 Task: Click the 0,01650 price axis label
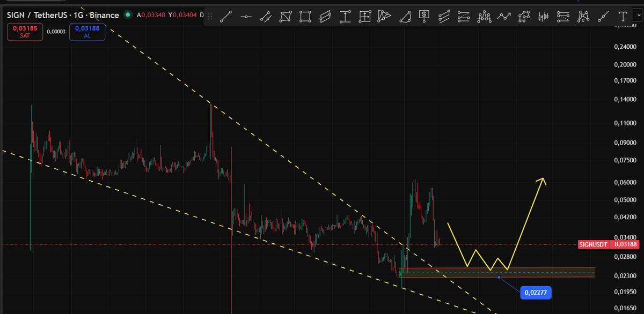point(625,309)
